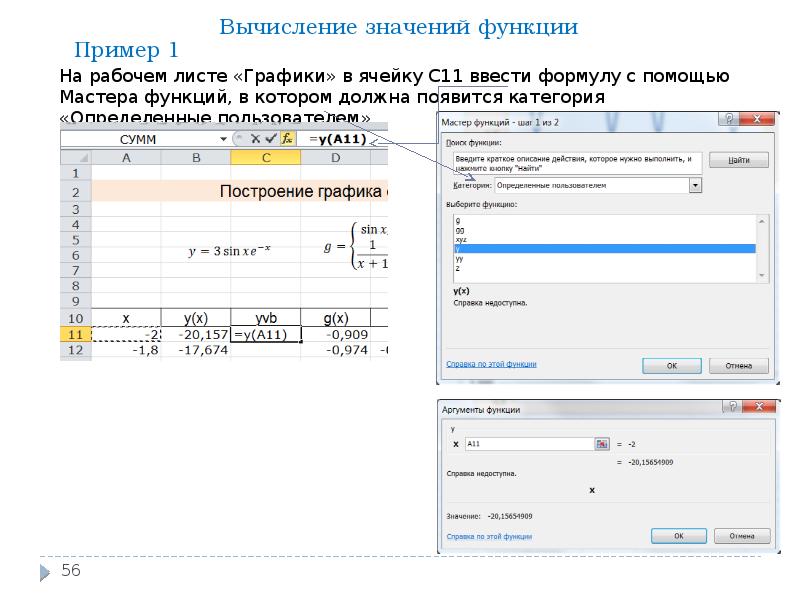Select function yy in the function list
800x600 pixels.
tap(459, 257)
